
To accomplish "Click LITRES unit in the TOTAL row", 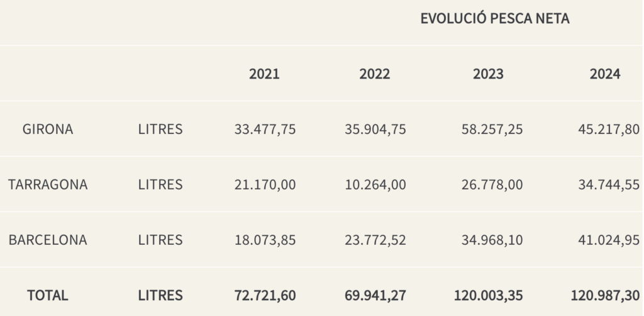I will point(160,295).
